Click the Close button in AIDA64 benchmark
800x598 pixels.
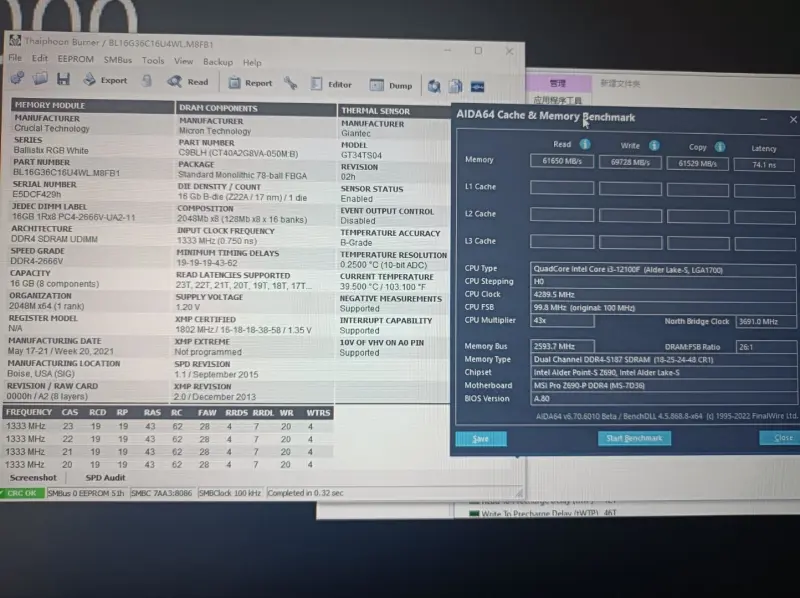[781, 438]
